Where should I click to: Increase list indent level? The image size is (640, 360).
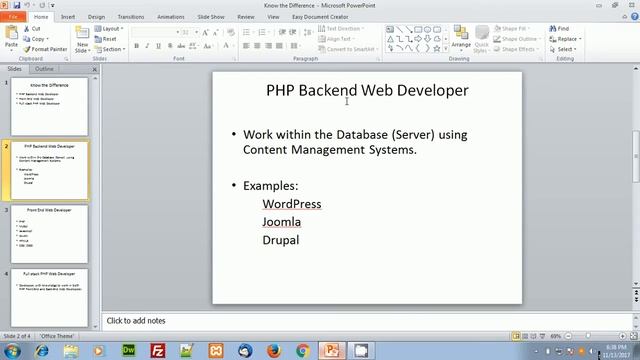coord(293,32)
